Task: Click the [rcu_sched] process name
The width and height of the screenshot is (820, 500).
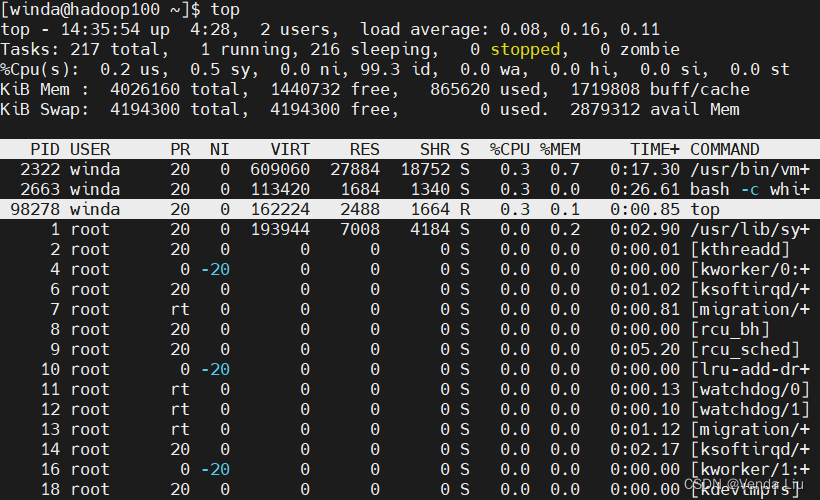Action: (745, 349)
